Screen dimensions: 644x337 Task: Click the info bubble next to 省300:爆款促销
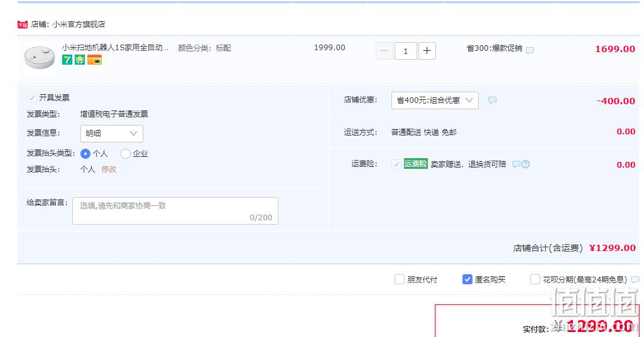tap(530, 50)
